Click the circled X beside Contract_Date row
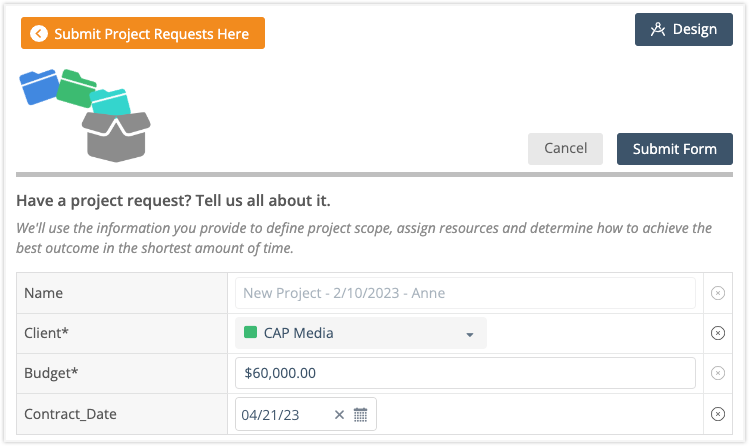 pos(717,414)
